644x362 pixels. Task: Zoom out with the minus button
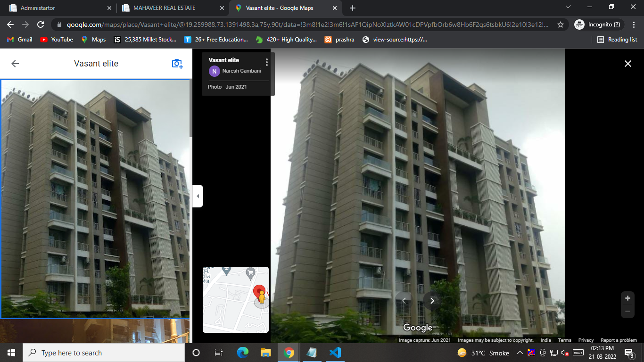627,311
